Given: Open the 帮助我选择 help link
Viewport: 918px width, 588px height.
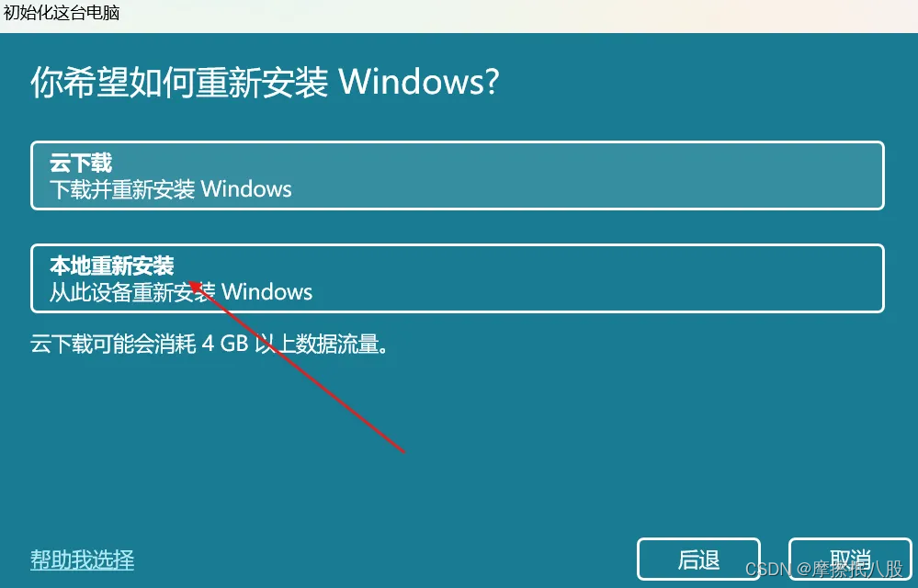Looking at the screenshot, I should [x=82, y=560].
